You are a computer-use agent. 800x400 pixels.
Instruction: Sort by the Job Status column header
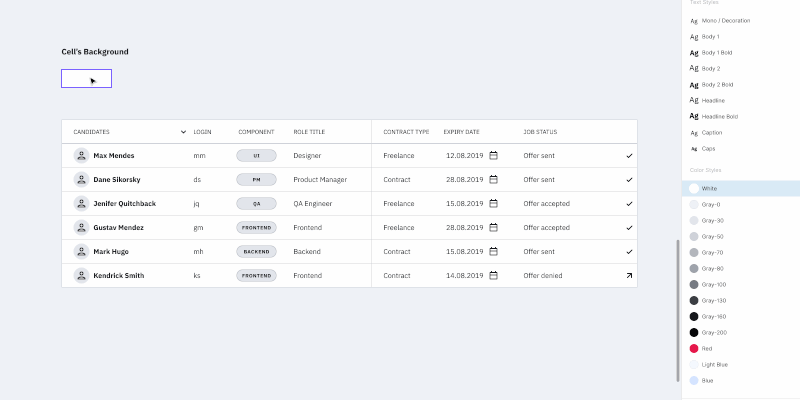[540, 132]
